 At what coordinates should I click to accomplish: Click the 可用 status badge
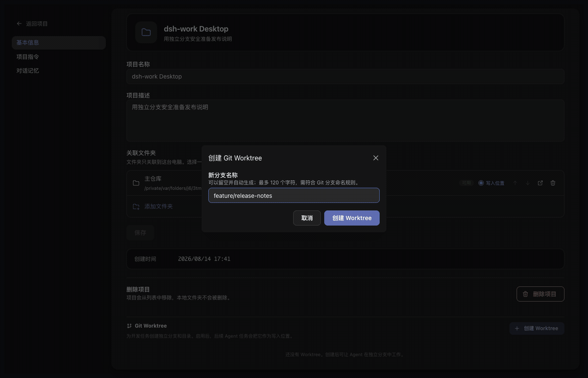466,183
